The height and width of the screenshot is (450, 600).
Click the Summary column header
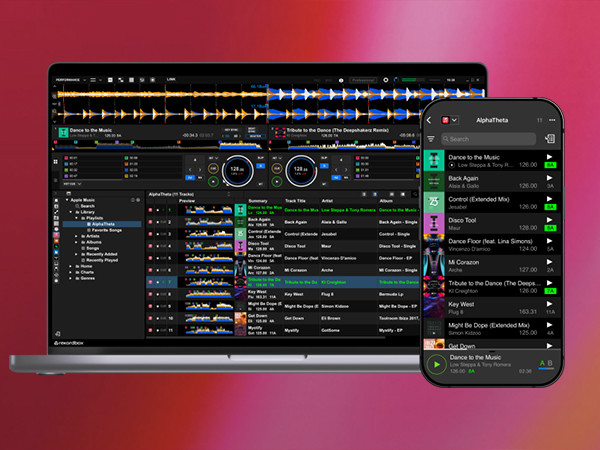click(258, 201)
